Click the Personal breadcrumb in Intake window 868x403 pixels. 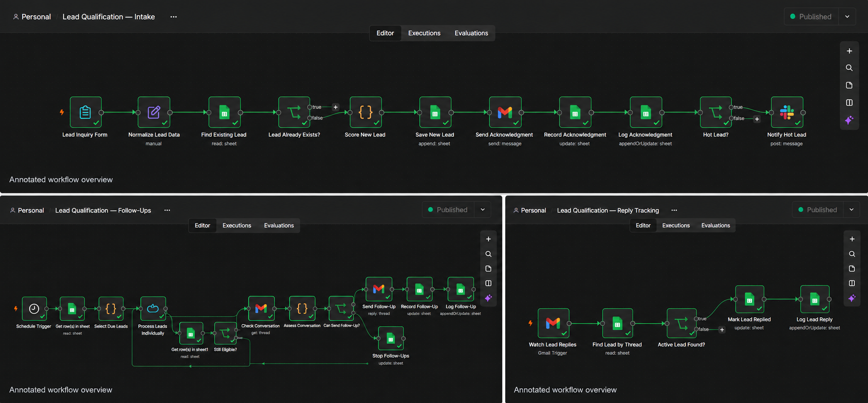point(32,16)
